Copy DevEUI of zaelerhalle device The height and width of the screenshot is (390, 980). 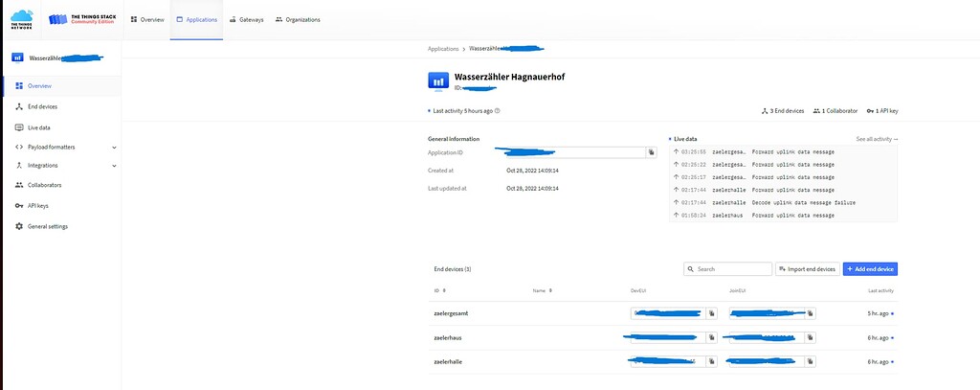pos(711,361)
